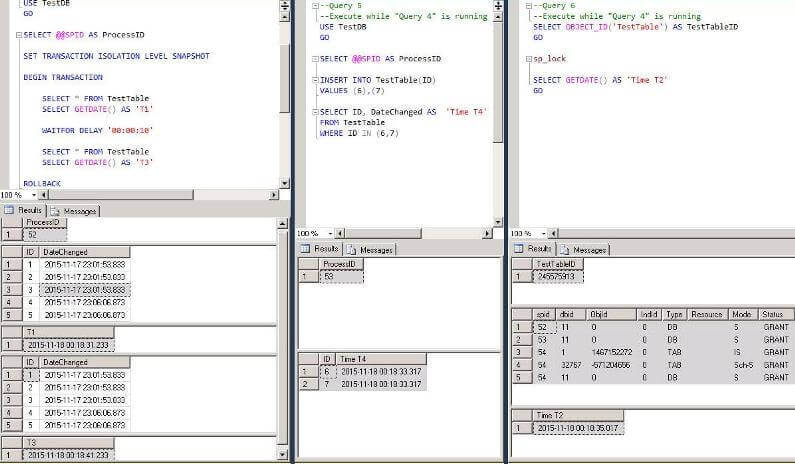Viewport: 795px width, 464px height.
Task: Select the ID 6 cell in Query 5 results
Action: pyautogui.click(x=327, y=372)
